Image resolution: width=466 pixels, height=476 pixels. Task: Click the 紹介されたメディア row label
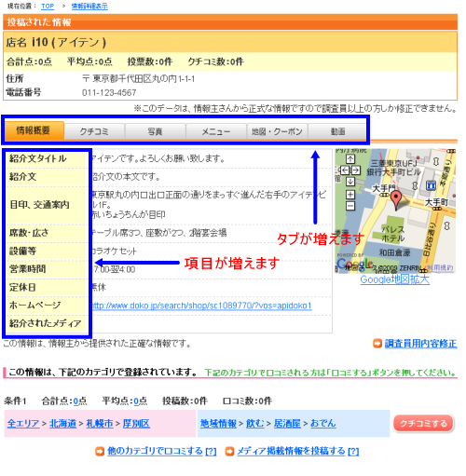[x=46, y=323]
